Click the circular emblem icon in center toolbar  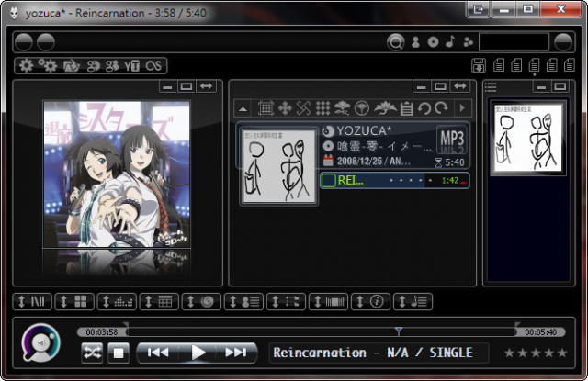click(x=361, y=108)
